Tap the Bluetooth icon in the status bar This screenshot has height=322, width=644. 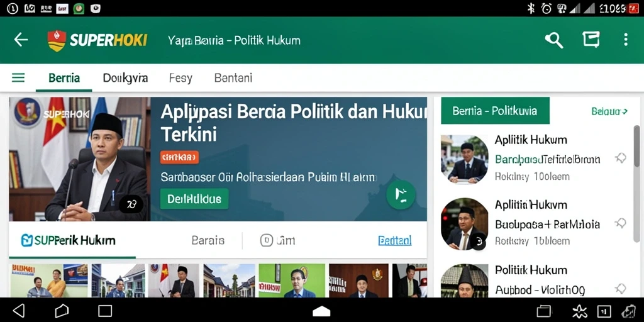point(531,8)
